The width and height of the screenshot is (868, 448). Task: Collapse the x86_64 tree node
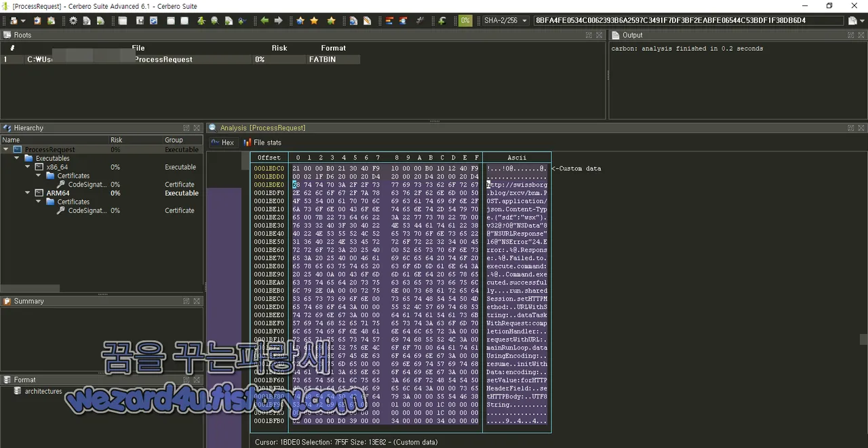(28, 167)
